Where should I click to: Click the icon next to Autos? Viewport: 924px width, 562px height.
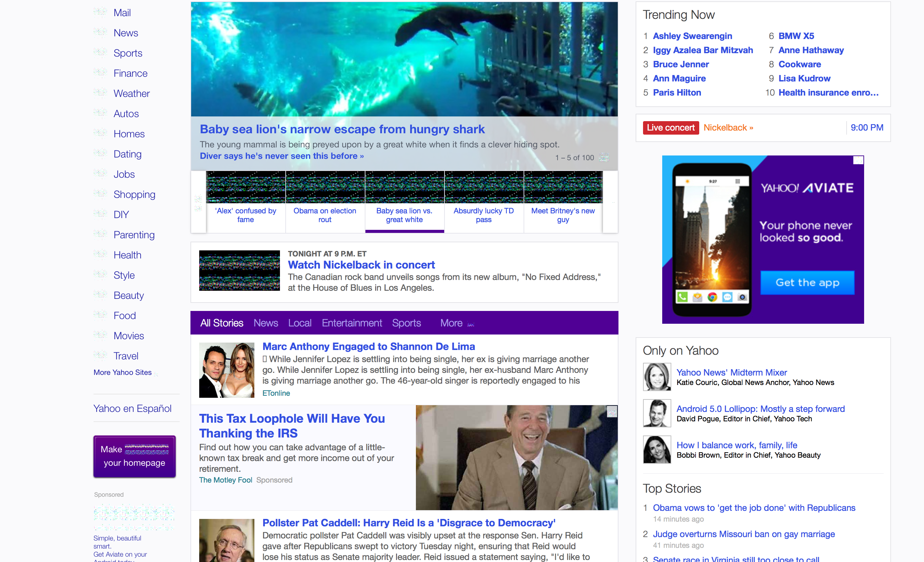[x=100, y=113]
